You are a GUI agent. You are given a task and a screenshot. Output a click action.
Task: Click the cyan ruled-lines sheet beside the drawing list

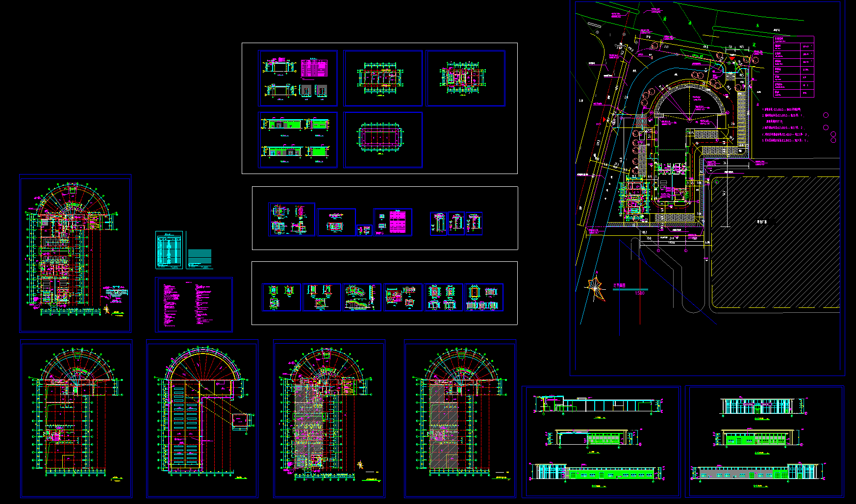click(200, 250)
